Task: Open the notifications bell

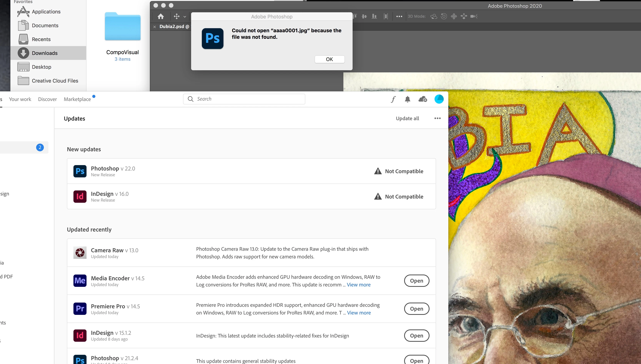Action: (x=407, y=99)
